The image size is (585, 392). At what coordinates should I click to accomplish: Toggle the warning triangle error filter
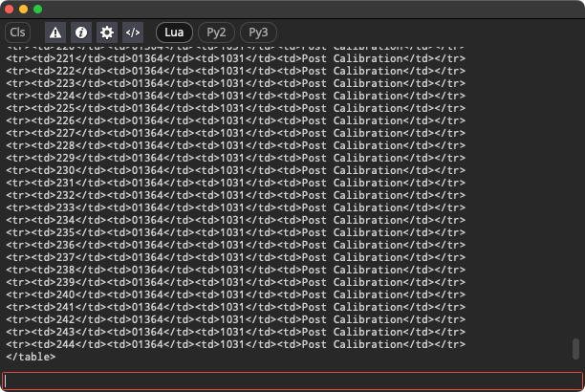coord(55,33)
